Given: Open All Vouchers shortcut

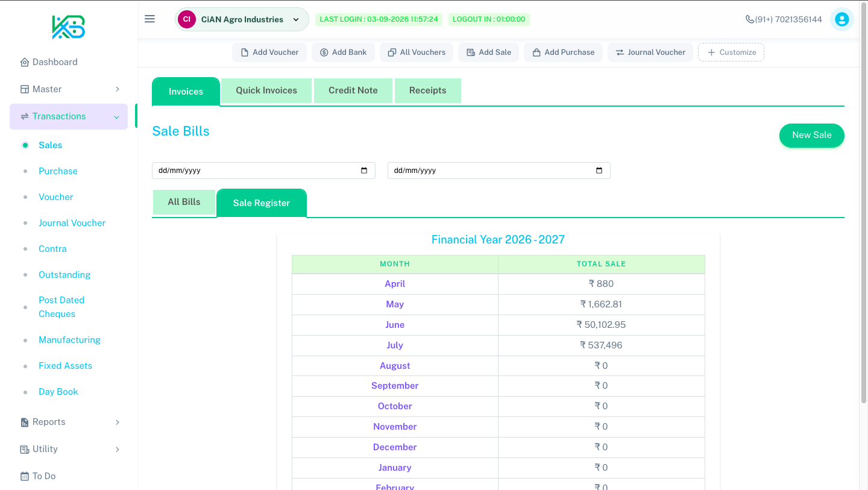Looking at the screenshot, I should click(x=417, y=52).
